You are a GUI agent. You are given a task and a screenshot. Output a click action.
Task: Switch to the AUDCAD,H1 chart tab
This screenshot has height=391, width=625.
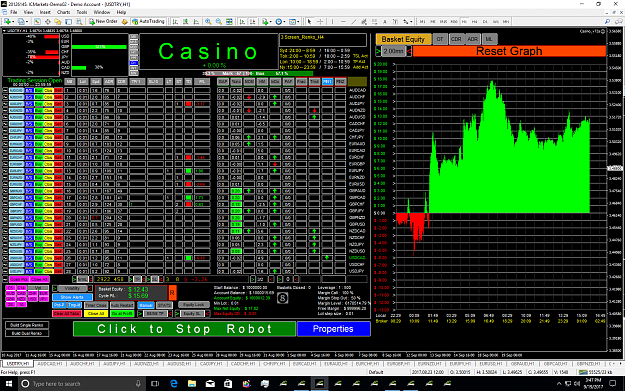coord(50,363)
